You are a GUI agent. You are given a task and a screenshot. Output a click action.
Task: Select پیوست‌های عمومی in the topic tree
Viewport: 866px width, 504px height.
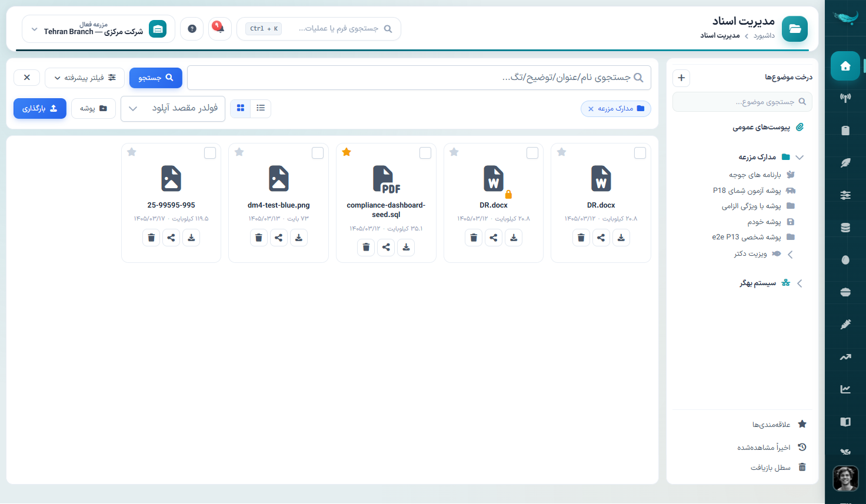click(x=761, y=128)
